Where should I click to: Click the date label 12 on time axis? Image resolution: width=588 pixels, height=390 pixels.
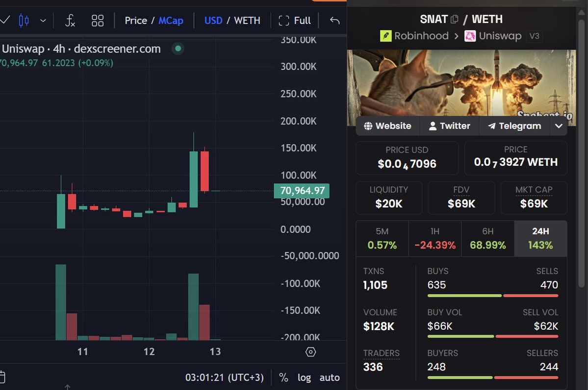(x=149, y=352)
